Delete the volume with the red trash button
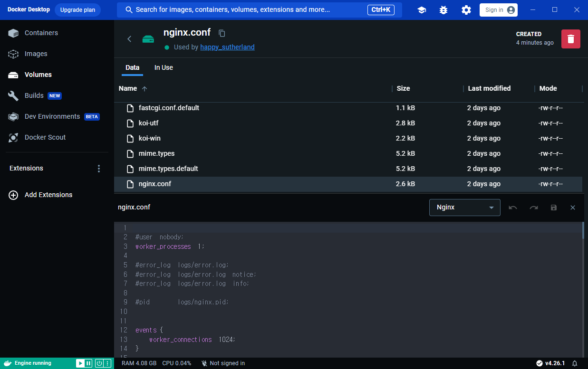The width and height of the screenshot is (588, 369). click(570, 39)
